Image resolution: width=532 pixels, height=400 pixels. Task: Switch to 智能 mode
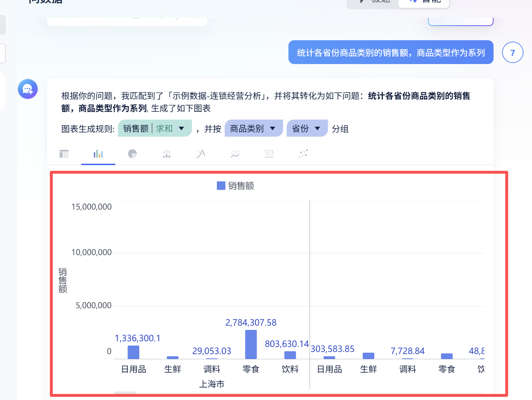(424, 2)
